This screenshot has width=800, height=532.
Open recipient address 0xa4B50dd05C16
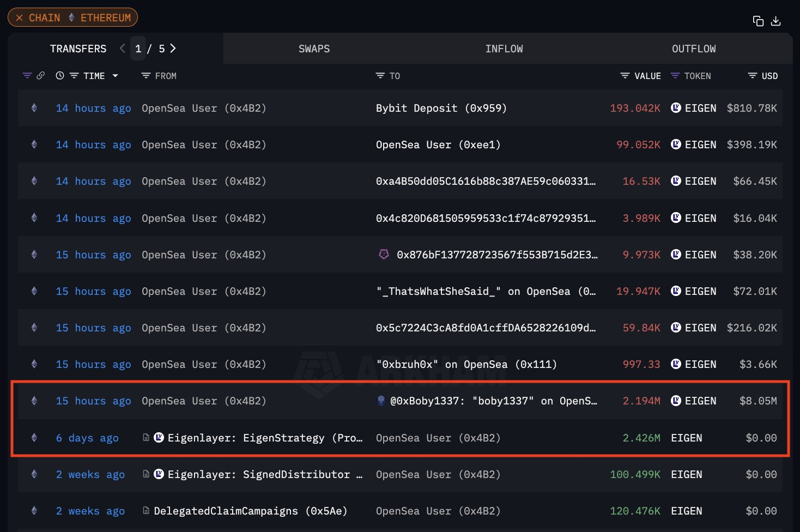[x=486, y=181]
